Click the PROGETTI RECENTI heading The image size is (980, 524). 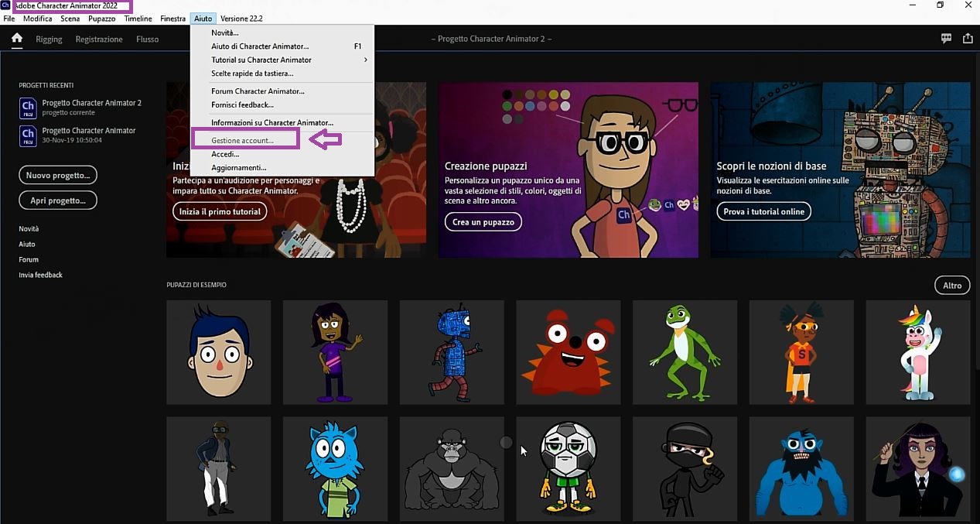pos(46,86)
